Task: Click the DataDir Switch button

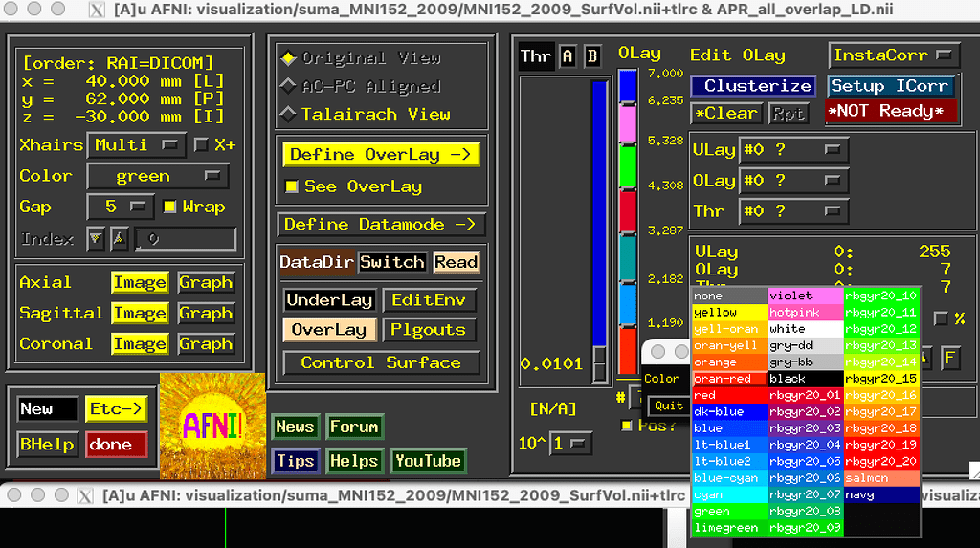Action: (x=392, y=262)
